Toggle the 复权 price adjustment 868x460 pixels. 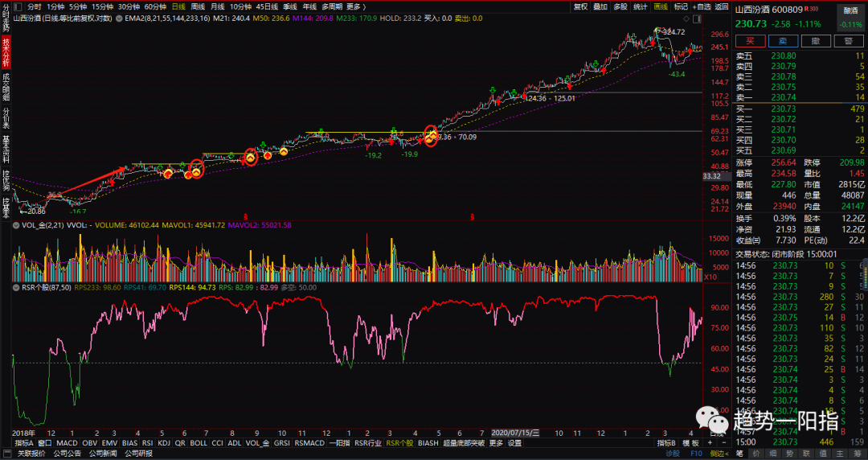pos(581,6)
